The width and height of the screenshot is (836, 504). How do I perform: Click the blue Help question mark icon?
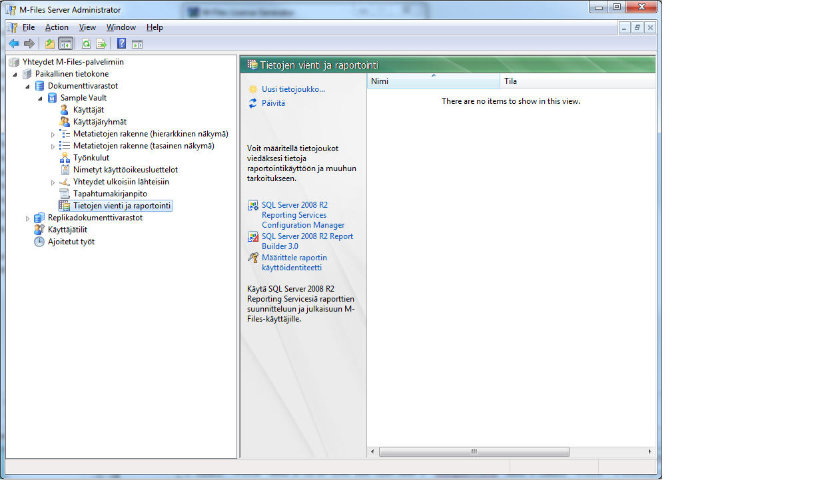[122, 44]
